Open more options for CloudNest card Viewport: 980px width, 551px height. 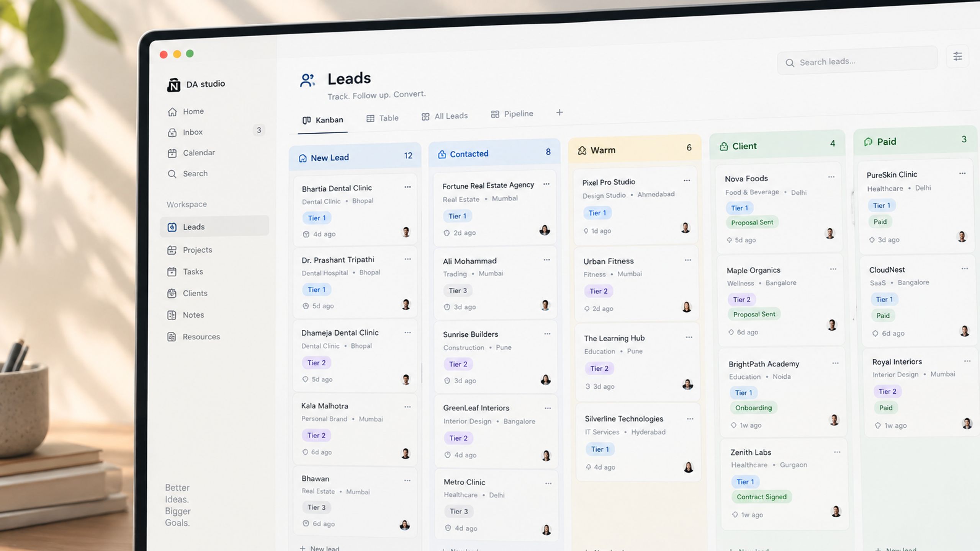(x=965, y=269)
